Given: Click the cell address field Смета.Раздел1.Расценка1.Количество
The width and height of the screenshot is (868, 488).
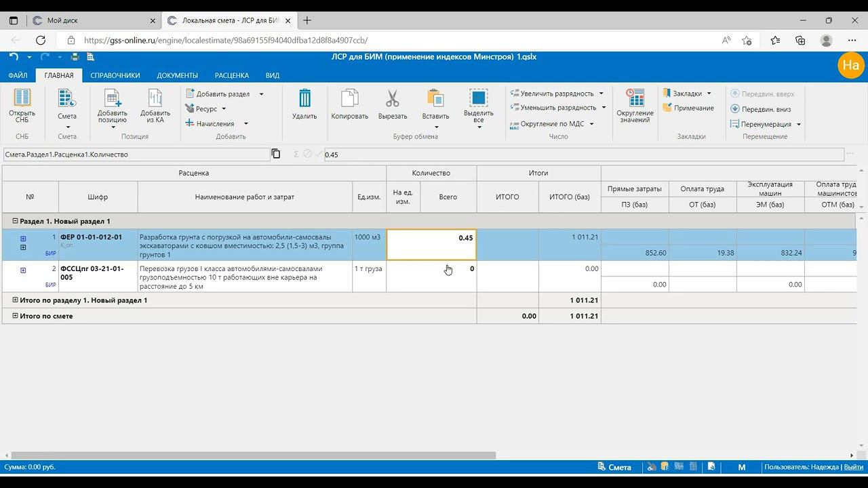Looking at the screenshot, I should coord(136,155).
